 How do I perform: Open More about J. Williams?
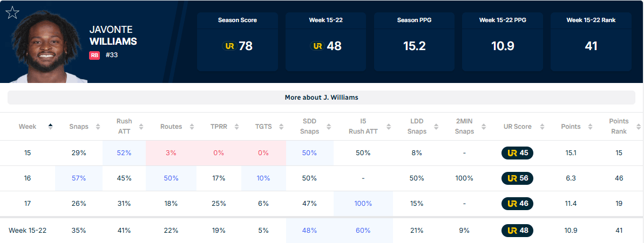point(322,98)
